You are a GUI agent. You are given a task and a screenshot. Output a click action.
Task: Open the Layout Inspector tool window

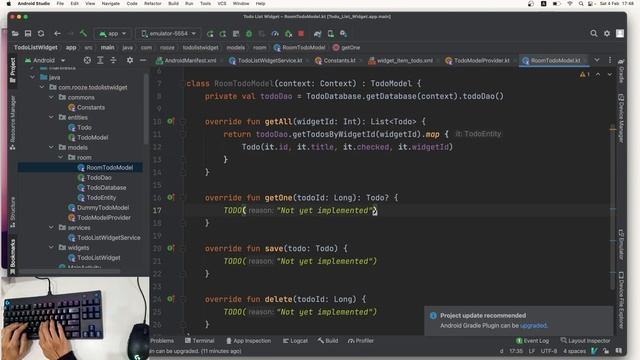point(586,340)
